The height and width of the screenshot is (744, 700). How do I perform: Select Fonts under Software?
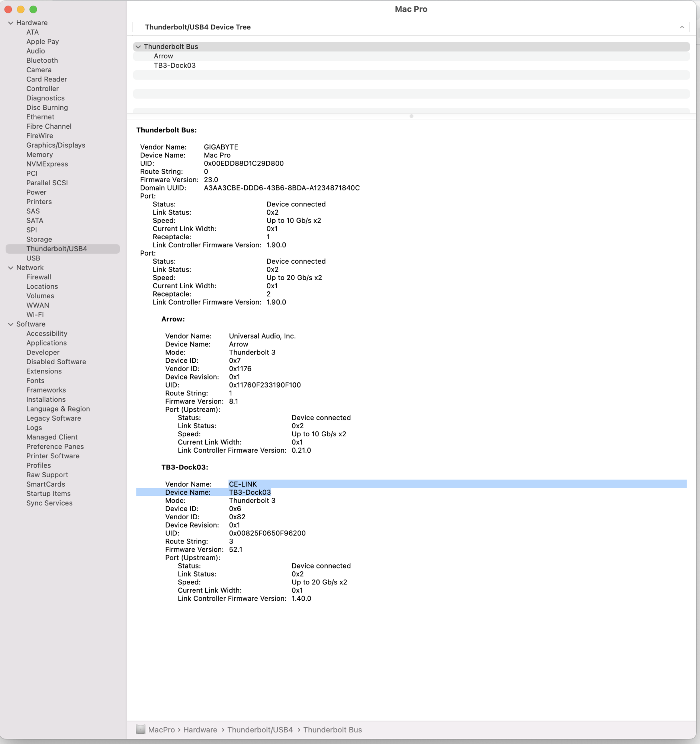pos(36,381)
